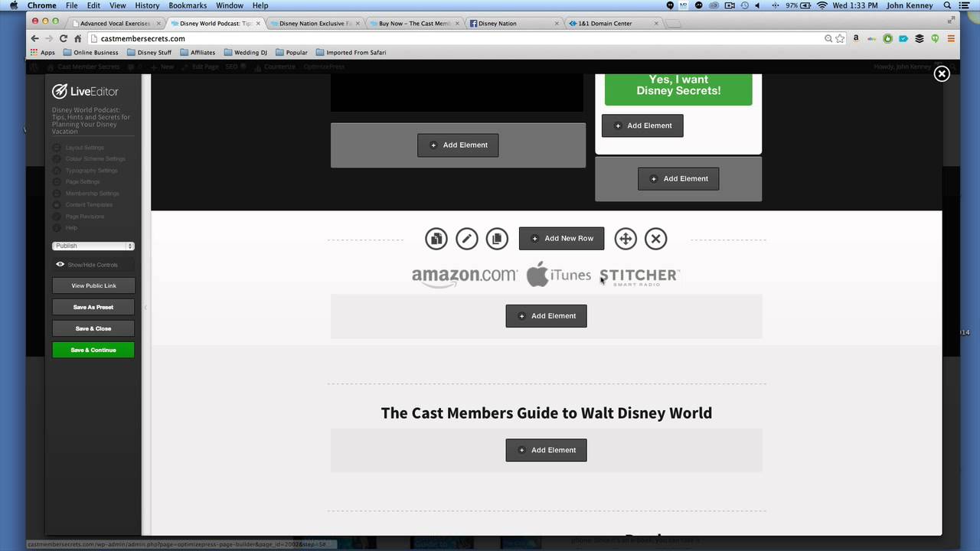Screen dimensions: 980x551
Task: Expand Page Revisions section
Action: coord(78,217)
